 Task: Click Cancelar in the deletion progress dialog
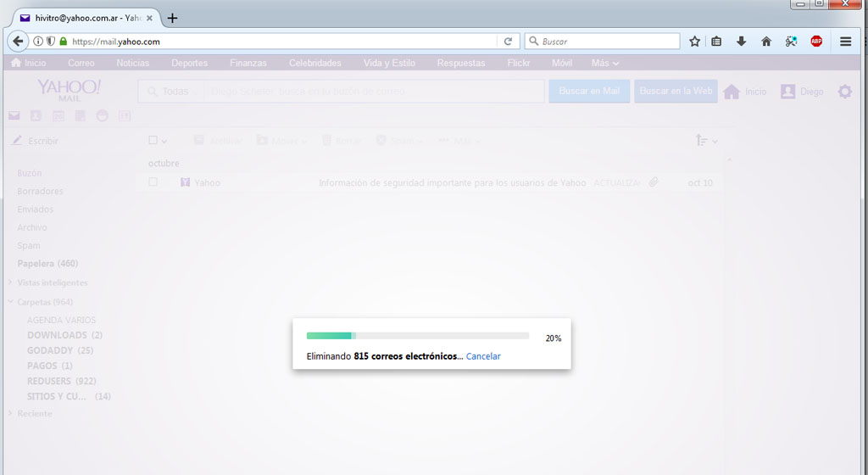483,356
